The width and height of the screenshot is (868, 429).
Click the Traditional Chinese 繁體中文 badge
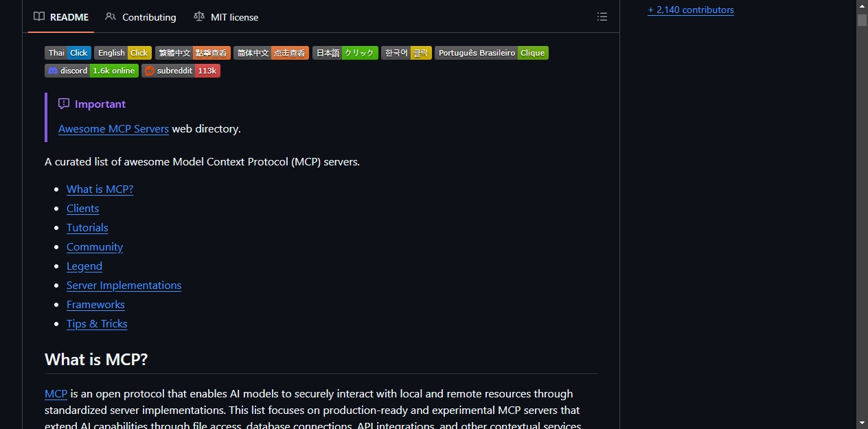(x=193, y=53)
